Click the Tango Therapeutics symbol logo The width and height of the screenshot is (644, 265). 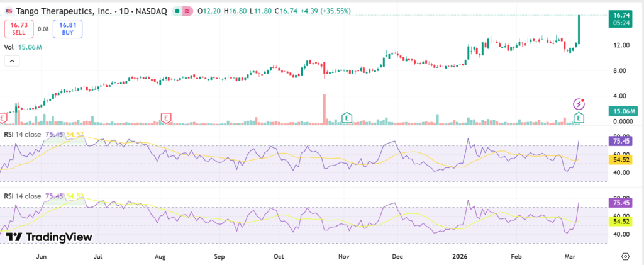[8, 11]
